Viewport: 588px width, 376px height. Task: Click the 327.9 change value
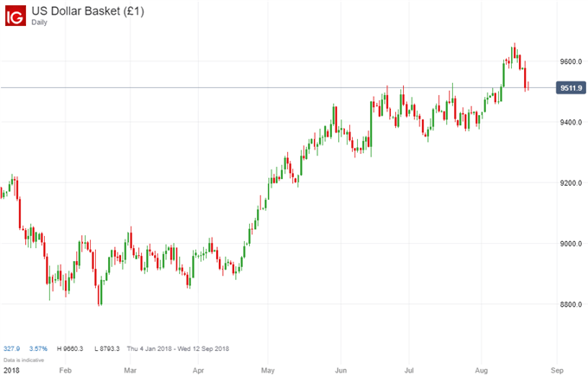coord(12,348)
